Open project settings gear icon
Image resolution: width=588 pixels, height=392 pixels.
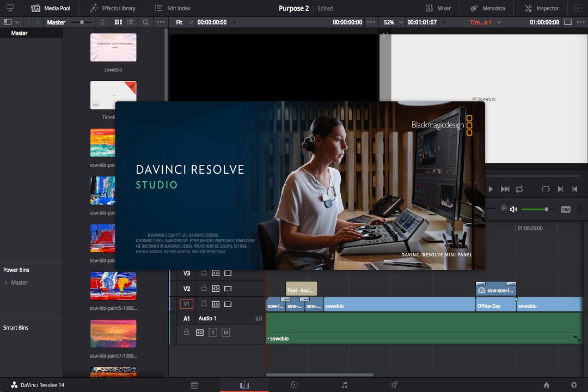[x=574, y=385]
